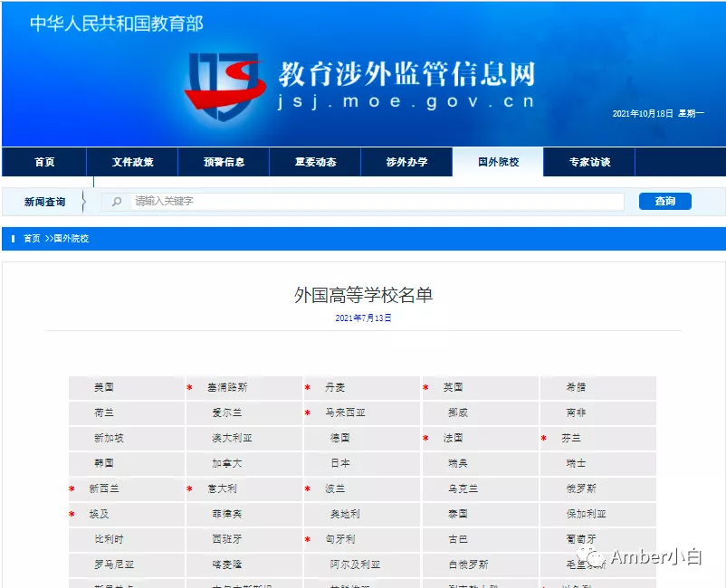Open the 预警信息 menu item
This screenshot has height=588, width=726.
coord(224,162)
